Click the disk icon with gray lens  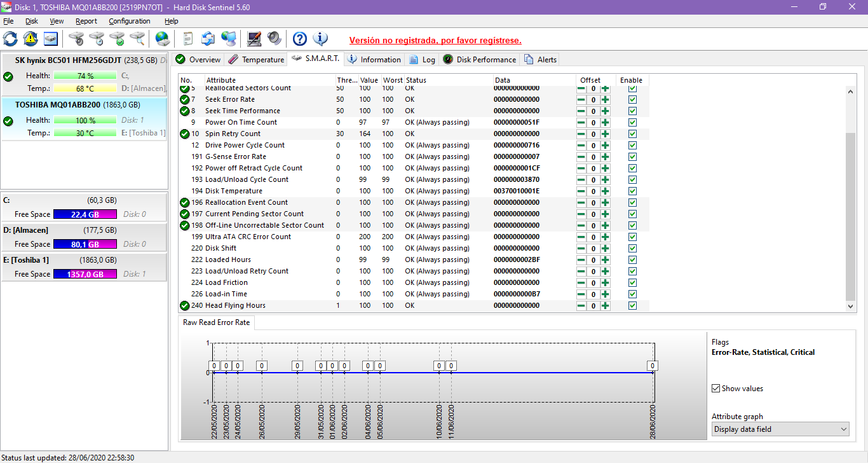tap(76, 39)
